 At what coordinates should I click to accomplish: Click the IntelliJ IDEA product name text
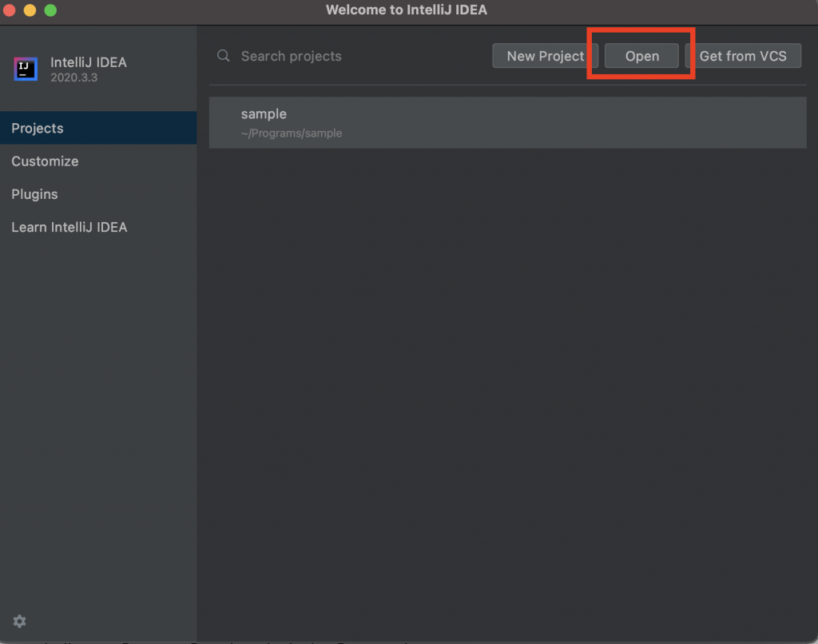89,62
